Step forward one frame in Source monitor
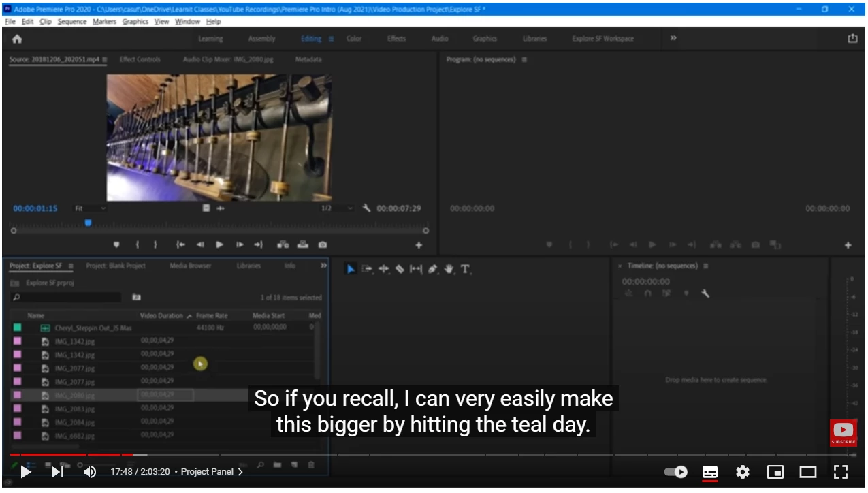Image resolution: width=868 pixels, height=493 pixels. (240, 244)
